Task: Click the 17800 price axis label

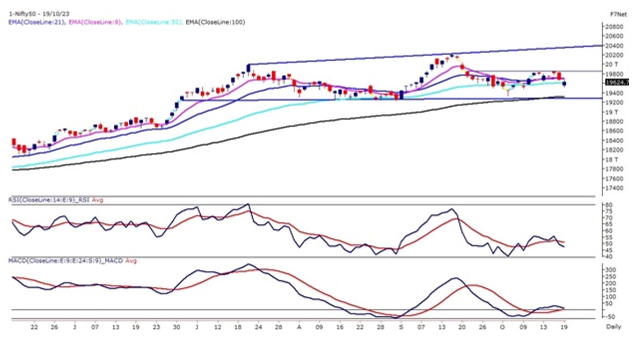Action: (615, 170)
